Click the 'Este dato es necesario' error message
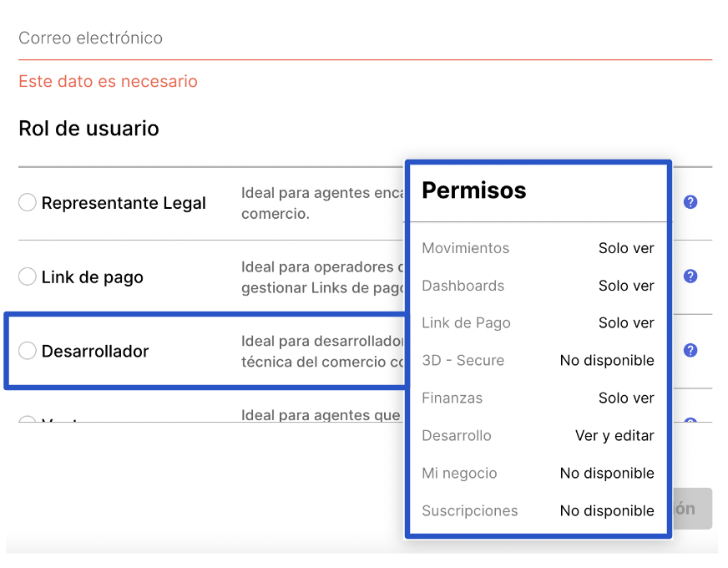The height and width of the screenshot is (568, 728). (108, 82)
